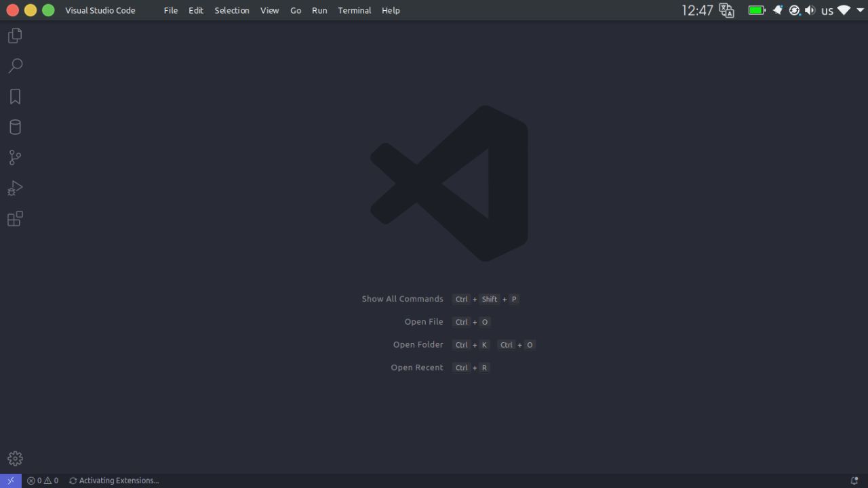Show errors and warnings count in status bar
This screenshot has height=488, width=868.
pos(43,481)
